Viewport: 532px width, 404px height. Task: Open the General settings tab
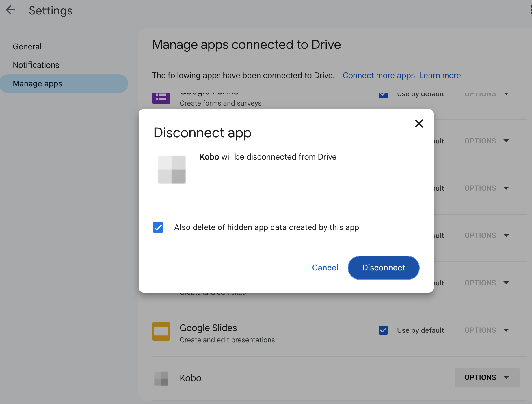(27, 46)
